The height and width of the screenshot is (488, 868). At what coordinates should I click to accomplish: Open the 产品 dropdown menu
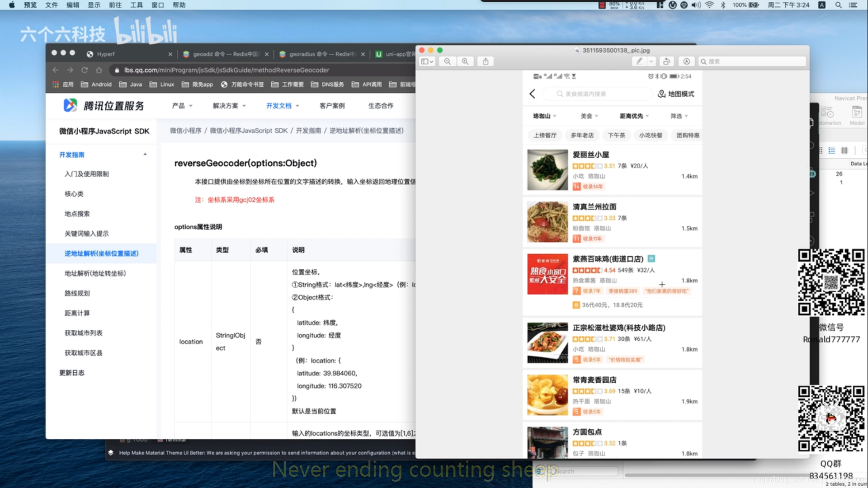(182, 106)
